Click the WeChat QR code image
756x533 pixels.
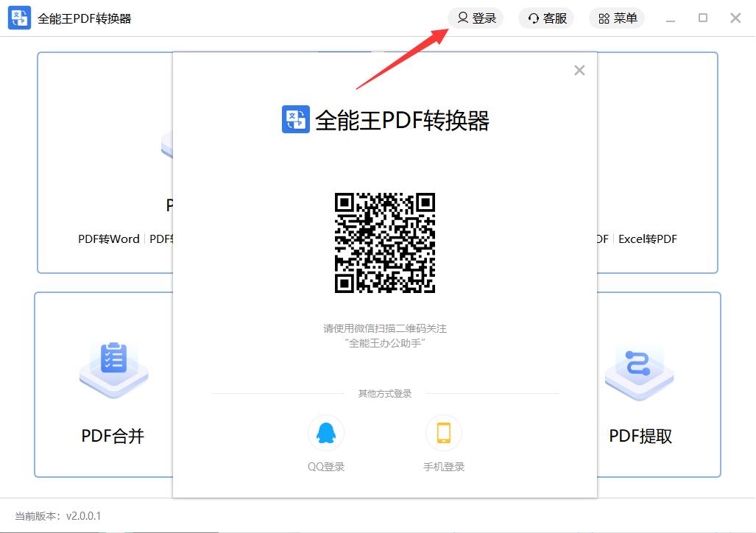[385, 243]
